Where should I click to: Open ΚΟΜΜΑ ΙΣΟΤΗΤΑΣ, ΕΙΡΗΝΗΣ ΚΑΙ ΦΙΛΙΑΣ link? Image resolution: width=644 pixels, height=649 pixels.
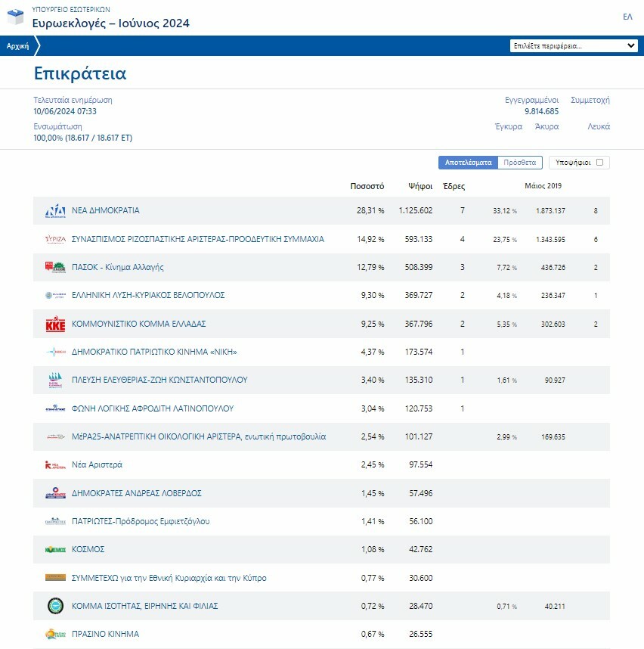pyautogui.click(x=145, y=606)
